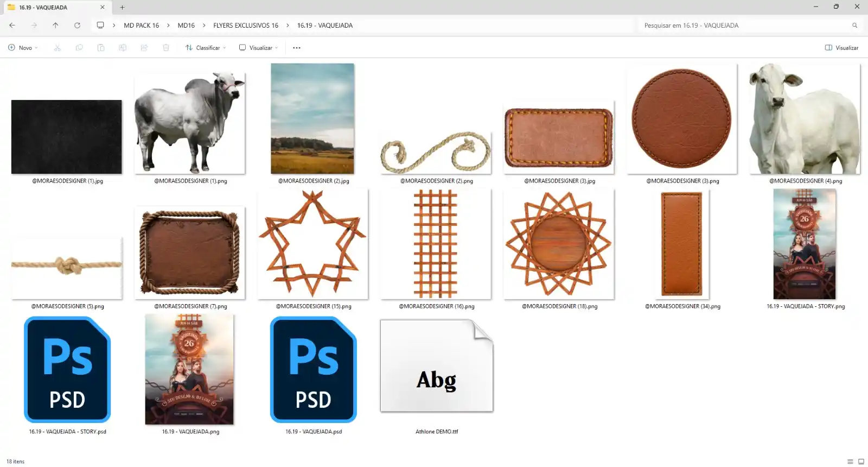This screenshot has width=868, height=467.
Task: Click the Rename icon in toolbar
Action: coord(123,48)
